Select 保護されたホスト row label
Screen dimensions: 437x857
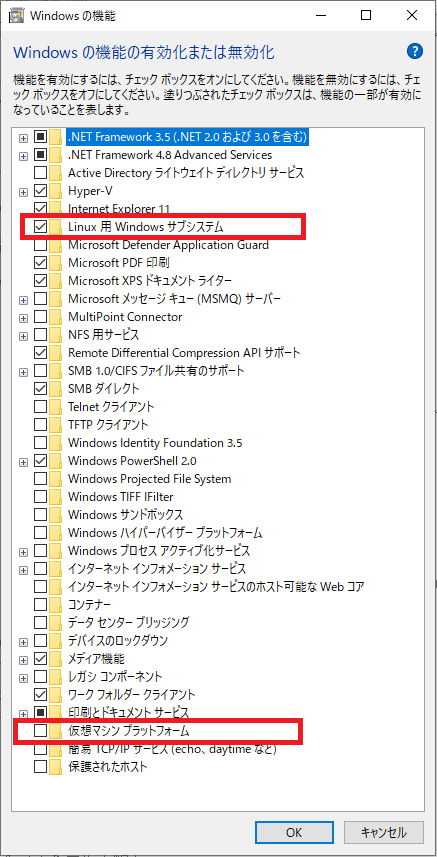pyautogui.click(x=107, y=767)
